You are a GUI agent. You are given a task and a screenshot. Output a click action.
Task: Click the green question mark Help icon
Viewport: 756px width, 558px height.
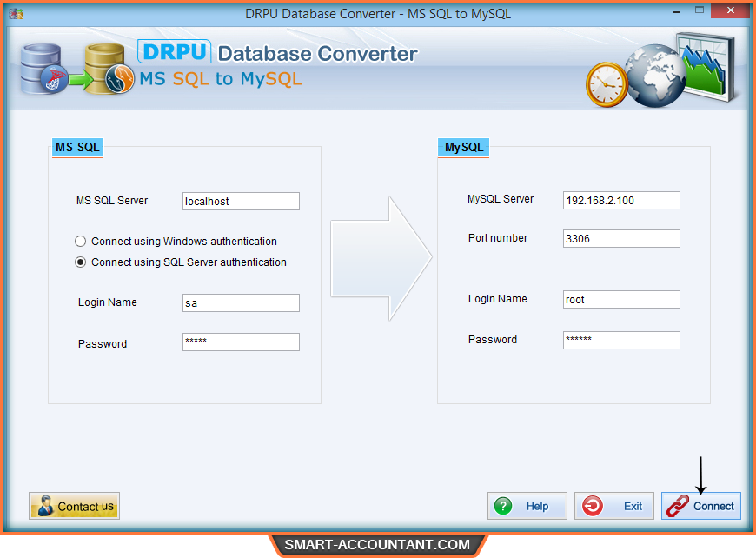coord(503,506)
